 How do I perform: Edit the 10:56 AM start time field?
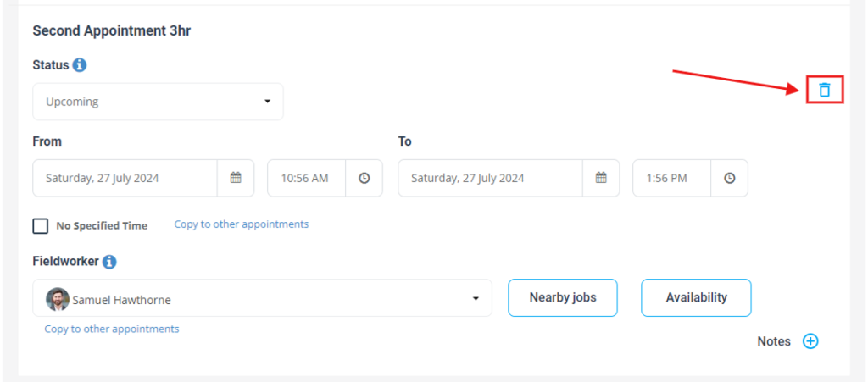[x=307, y=178]
